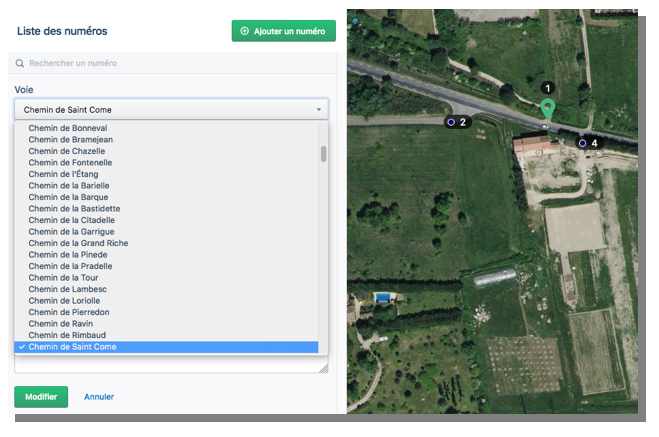Choose 'Chemin de la Grand Riche'
Image resolution: width=659 pixels, height=437 pixels.
78,243
